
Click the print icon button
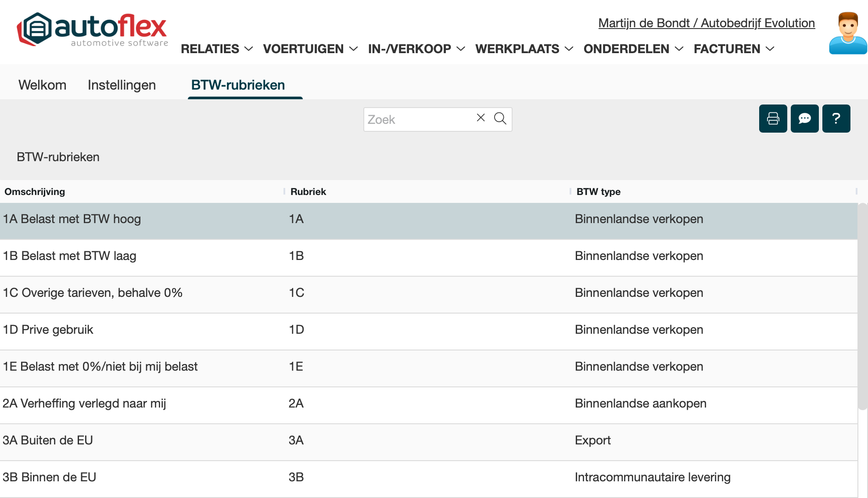tap(773, 119)
